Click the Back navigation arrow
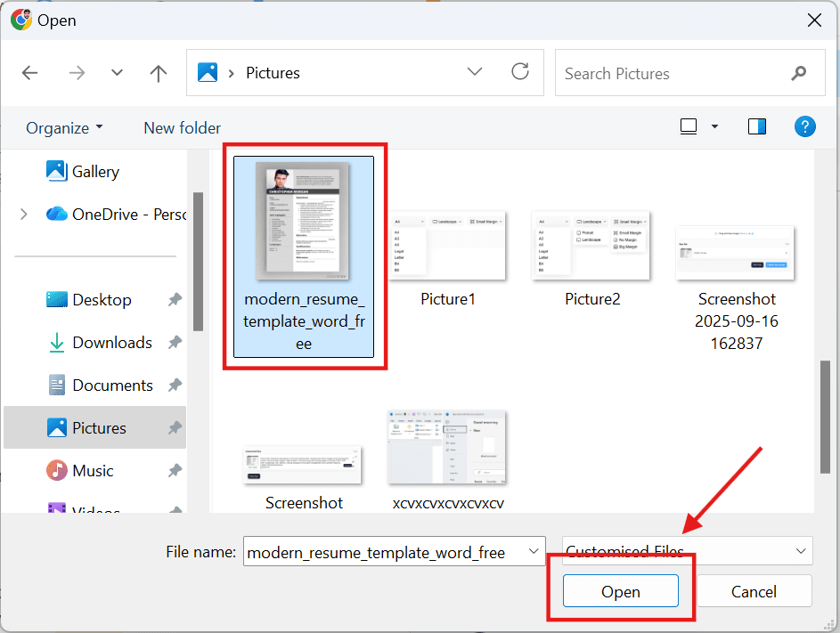 pyautogui.click(x=29, y=74)
